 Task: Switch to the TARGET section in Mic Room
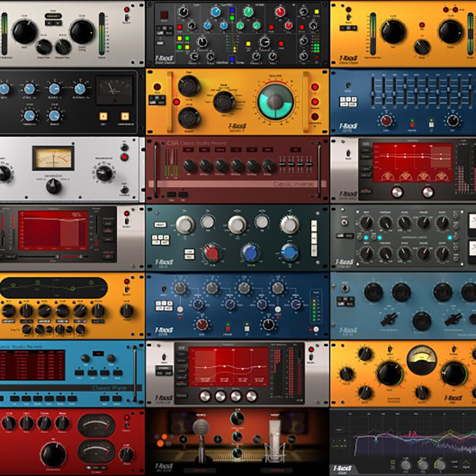[274, 415]
